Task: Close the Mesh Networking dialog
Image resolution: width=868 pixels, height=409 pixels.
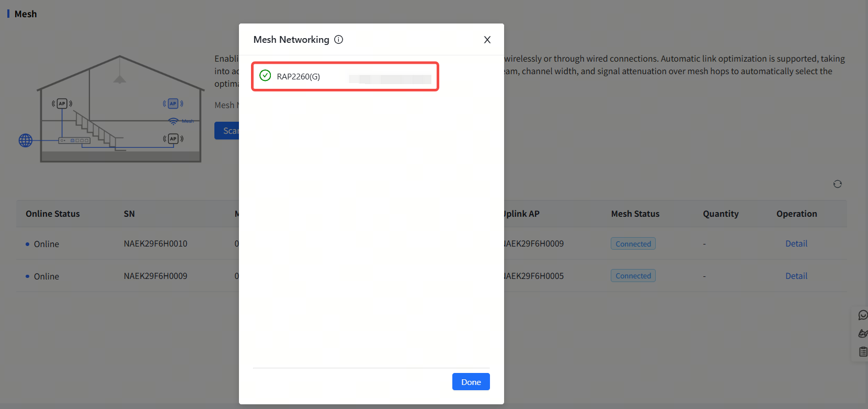Action: coord(487,40)
